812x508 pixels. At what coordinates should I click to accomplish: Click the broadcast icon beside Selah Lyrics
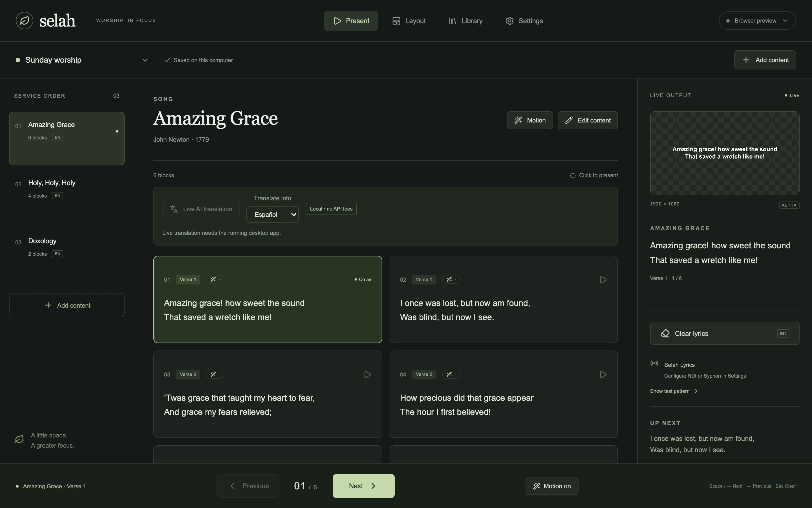[654, 363]
